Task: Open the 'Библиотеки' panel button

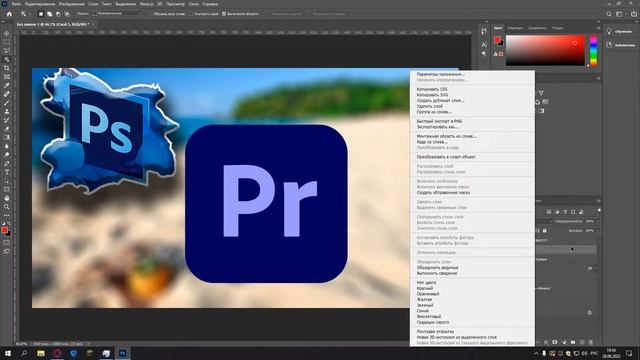Action: [x=620, y=45]
